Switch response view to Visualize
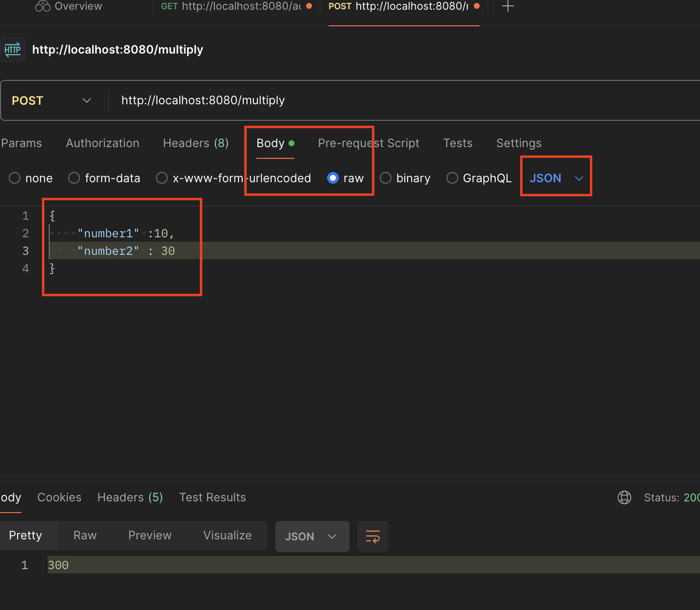Image resolution: width=700 pixels, height=610 pixels. (227, 535)
